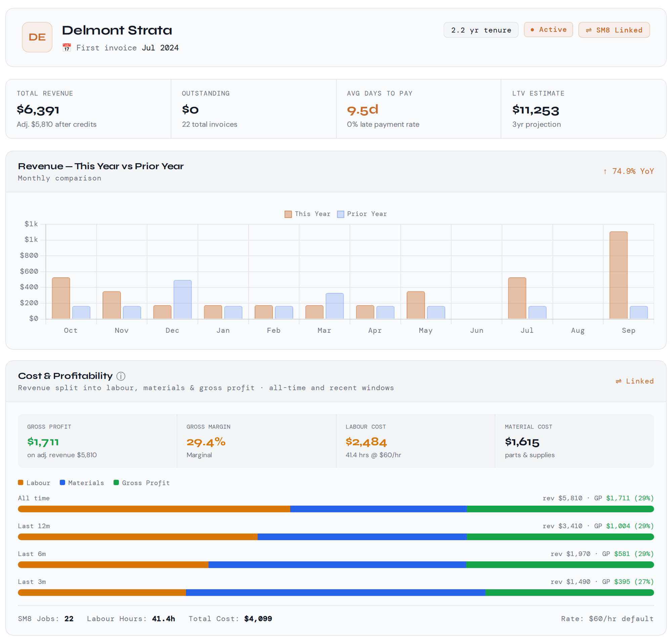Open the Cost & Profitability info icon
The width and height of the screenshot is (672, 641).
[121, 376]
